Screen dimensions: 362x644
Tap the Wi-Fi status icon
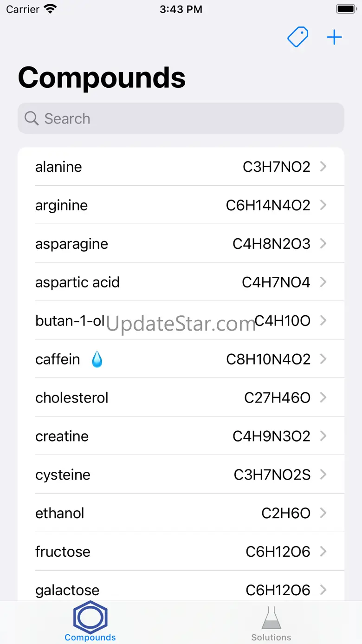(50, 9)
